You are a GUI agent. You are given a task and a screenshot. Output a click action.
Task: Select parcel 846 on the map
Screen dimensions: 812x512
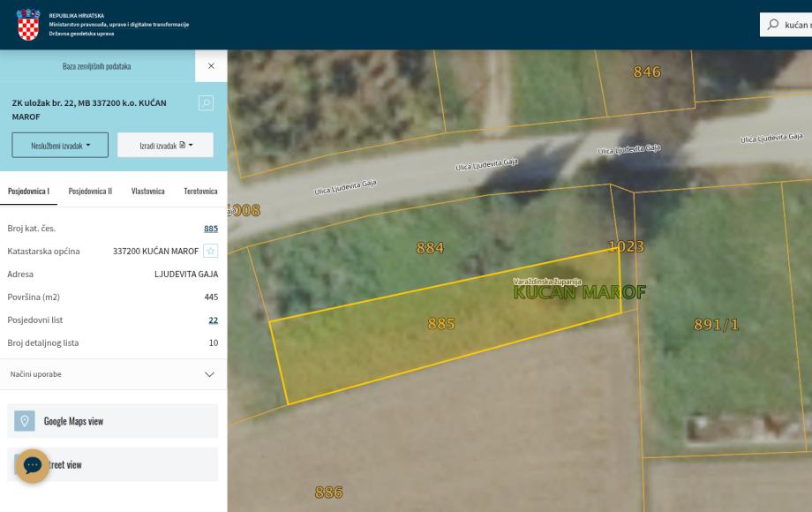tap(647, 72)
